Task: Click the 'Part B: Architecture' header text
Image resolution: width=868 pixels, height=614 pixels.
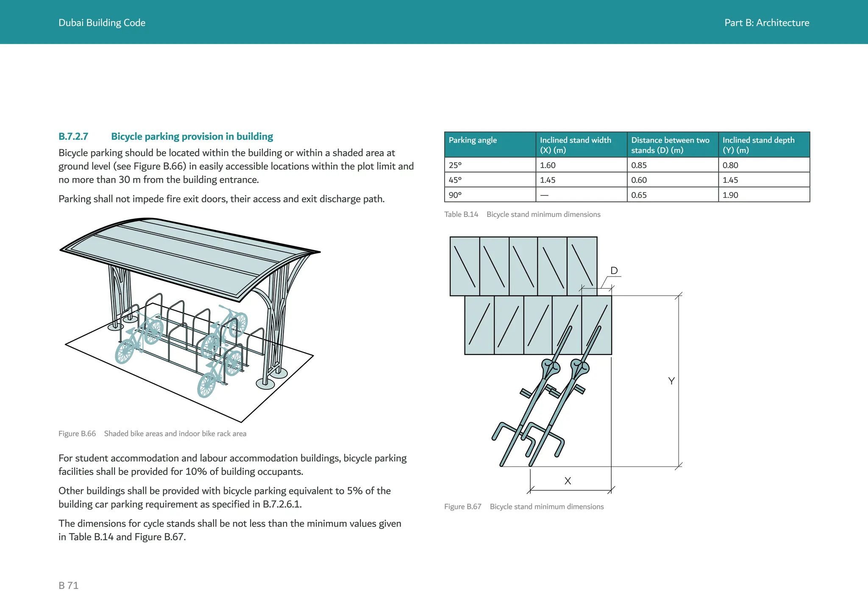Action: [766, 23]
